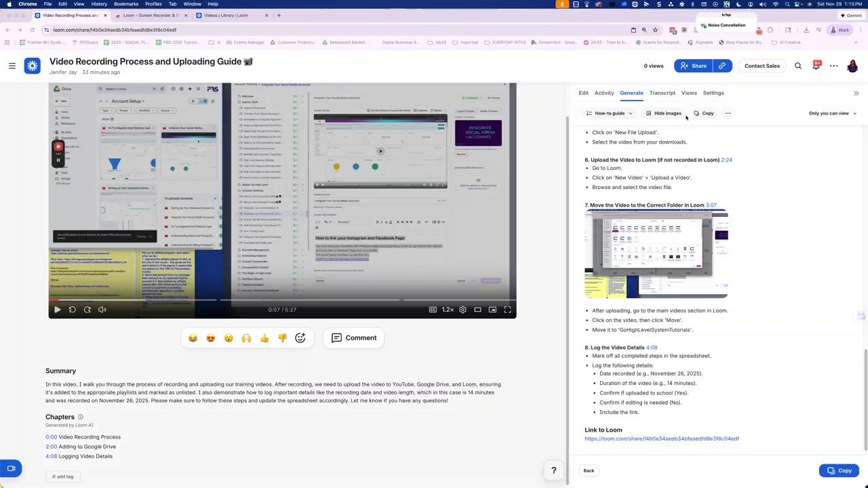The height and width of the screenshot is (488, 868).
Task: Jump to chapter Adding to Google Drive
Action: pos(81,447)
